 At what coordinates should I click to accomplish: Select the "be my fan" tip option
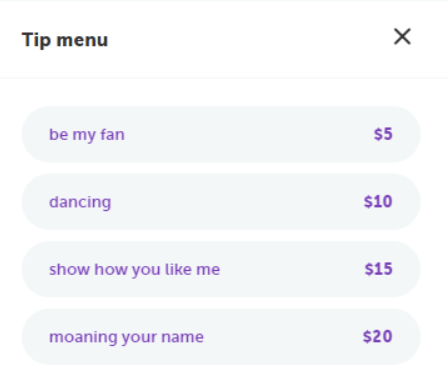pos(221,134)
